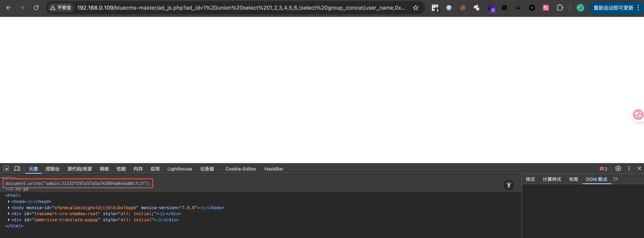644x238 pixels.
Task: Show more sidebar tabs via chevron
Action: point(616,179)
